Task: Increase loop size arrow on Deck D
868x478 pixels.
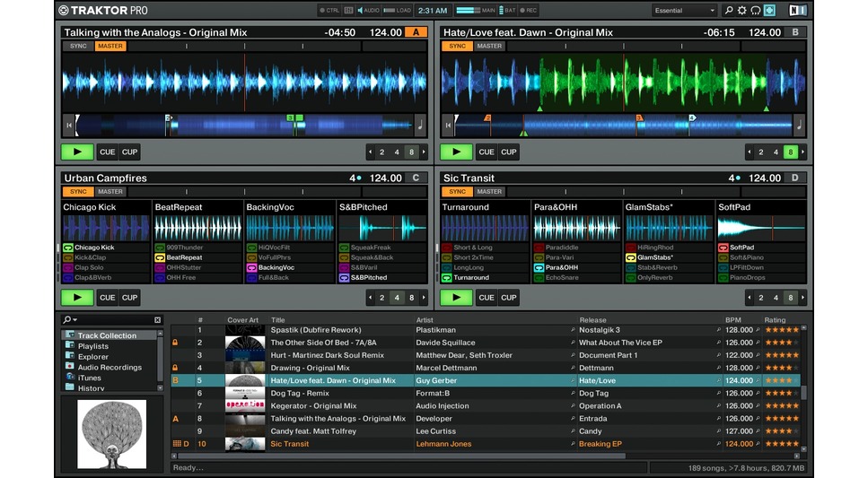Action: [x=803, y=298]
